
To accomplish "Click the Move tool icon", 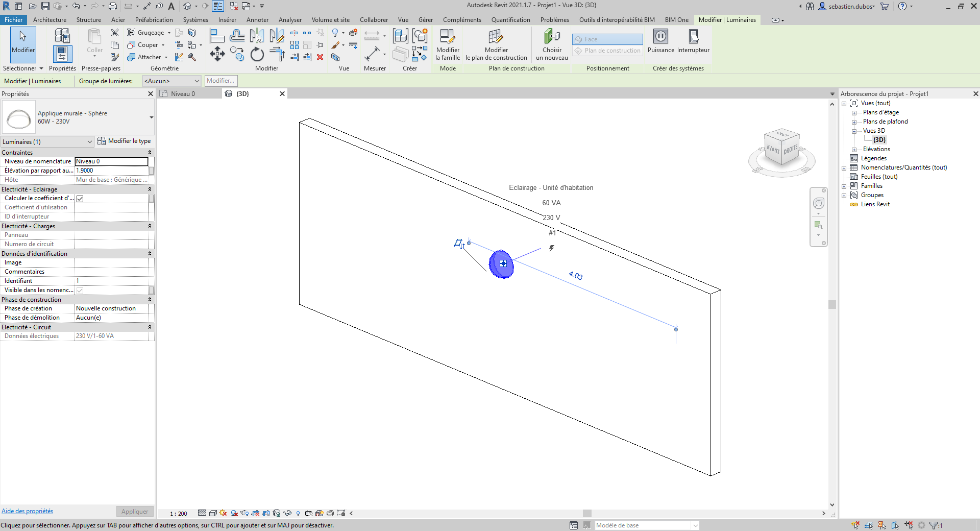I will coord(217,54).
